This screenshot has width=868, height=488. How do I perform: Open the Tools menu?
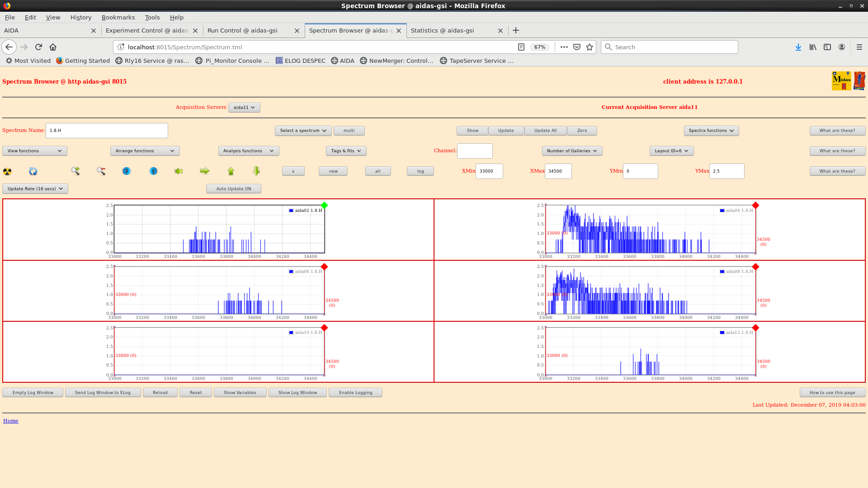tap(152, 17)
